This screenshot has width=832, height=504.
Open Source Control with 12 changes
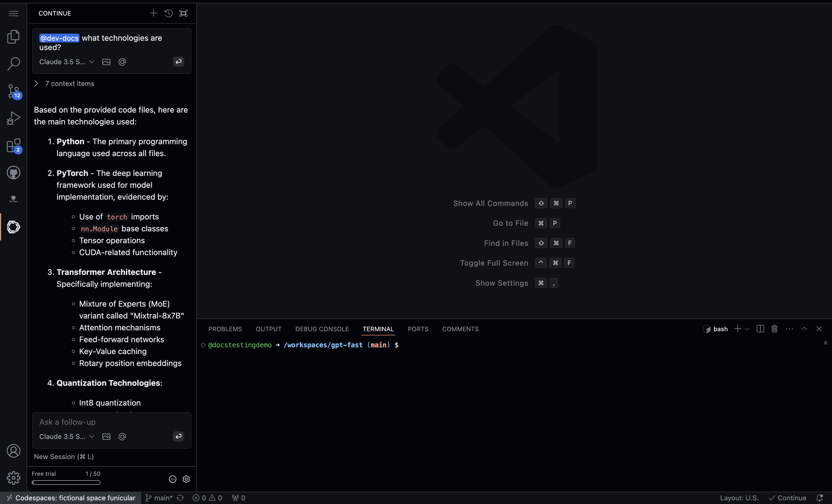coord(14,91)
